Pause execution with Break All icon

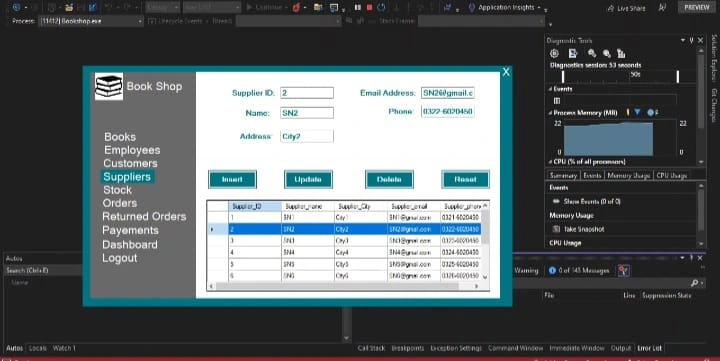(358, 7)
